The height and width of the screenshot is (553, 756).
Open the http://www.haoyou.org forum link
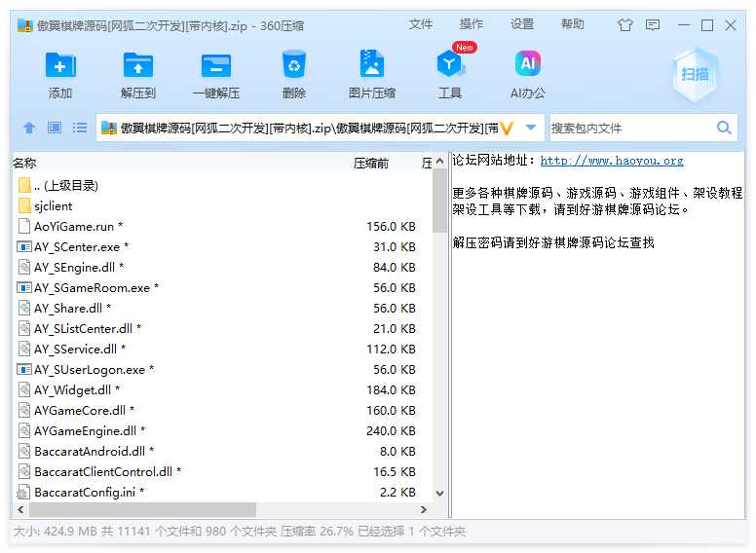612,161
